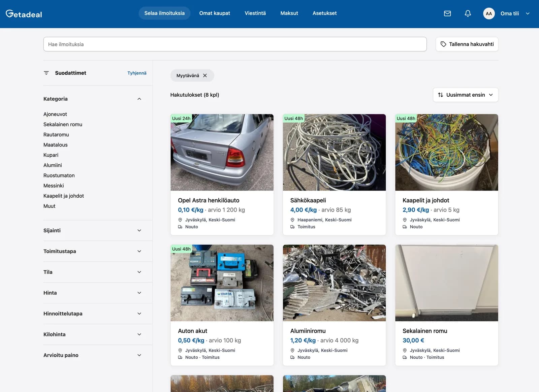Viewport: 539px width, 392px height.
Task: Remove the Myytävänä filter chip
Action: coord(205,75)
